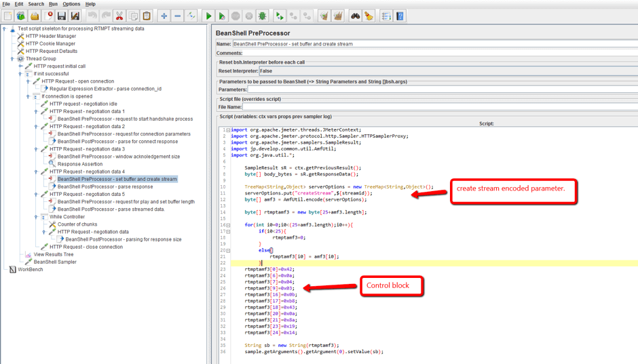Click the Clear All results icon
The width and height of the screenshot is (638, 364).
tap(338, 16)
